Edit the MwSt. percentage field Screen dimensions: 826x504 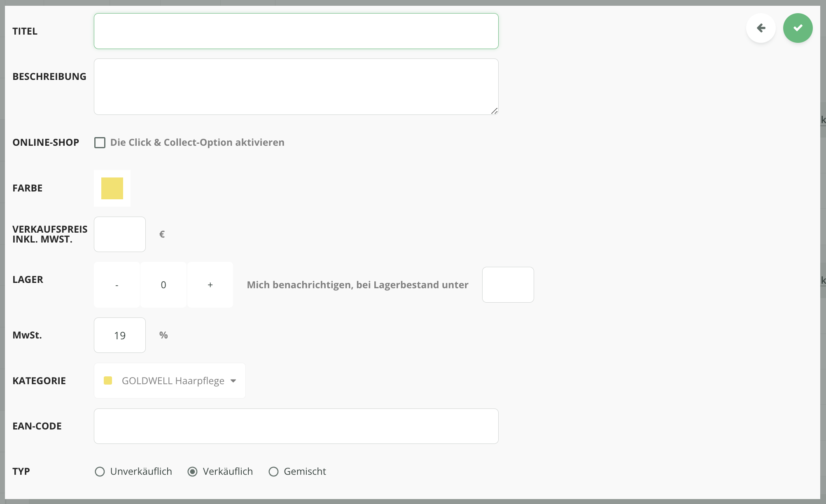(x=120, y=335)
